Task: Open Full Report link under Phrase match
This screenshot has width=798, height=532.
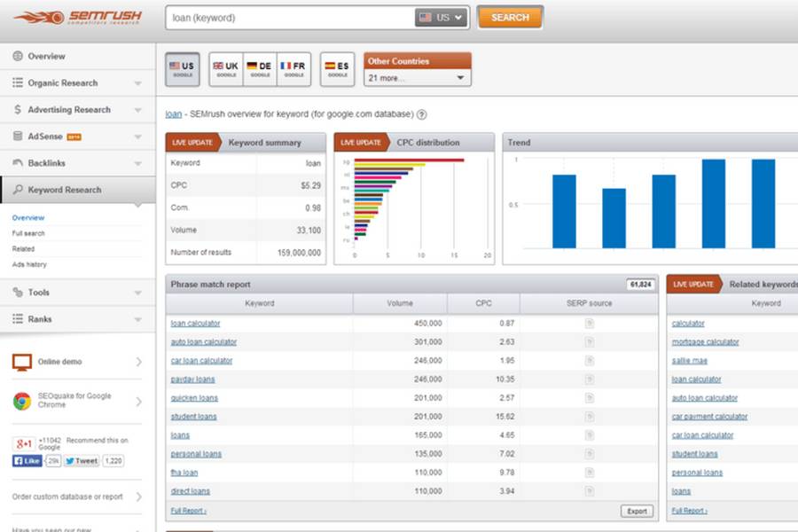Action: click(188, 511)
